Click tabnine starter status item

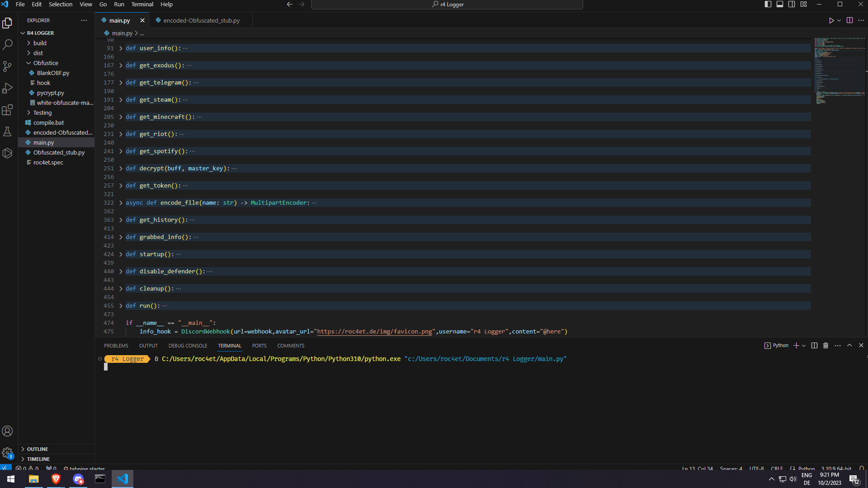84,469
